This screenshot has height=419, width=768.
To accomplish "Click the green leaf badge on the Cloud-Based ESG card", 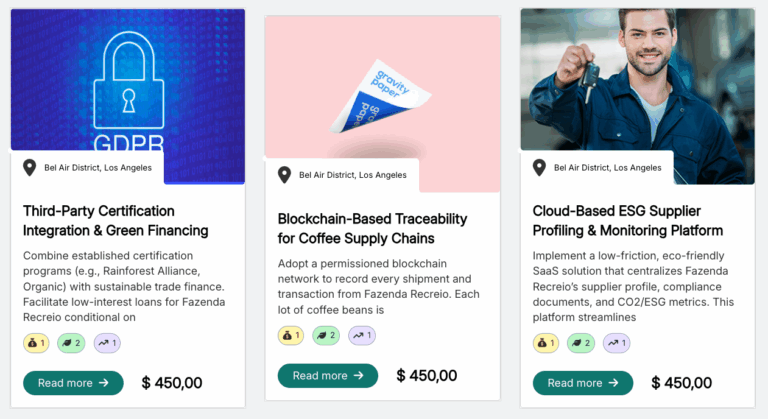I will 580,343.
